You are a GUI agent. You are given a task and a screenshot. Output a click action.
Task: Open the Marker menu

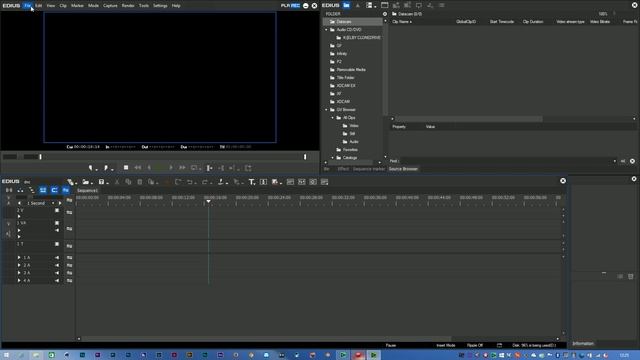77,6
